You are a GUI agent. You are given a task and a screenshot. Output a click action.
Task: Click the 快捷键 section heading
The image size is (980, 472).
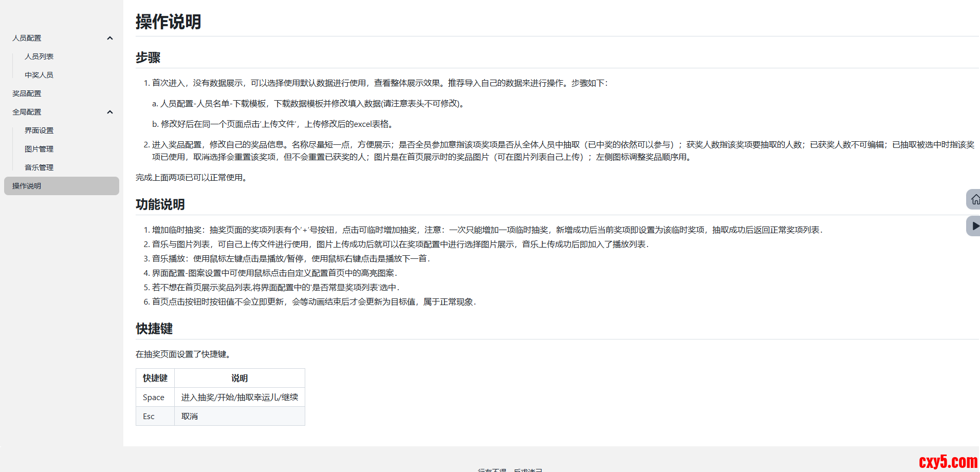(x=154, y=329)
